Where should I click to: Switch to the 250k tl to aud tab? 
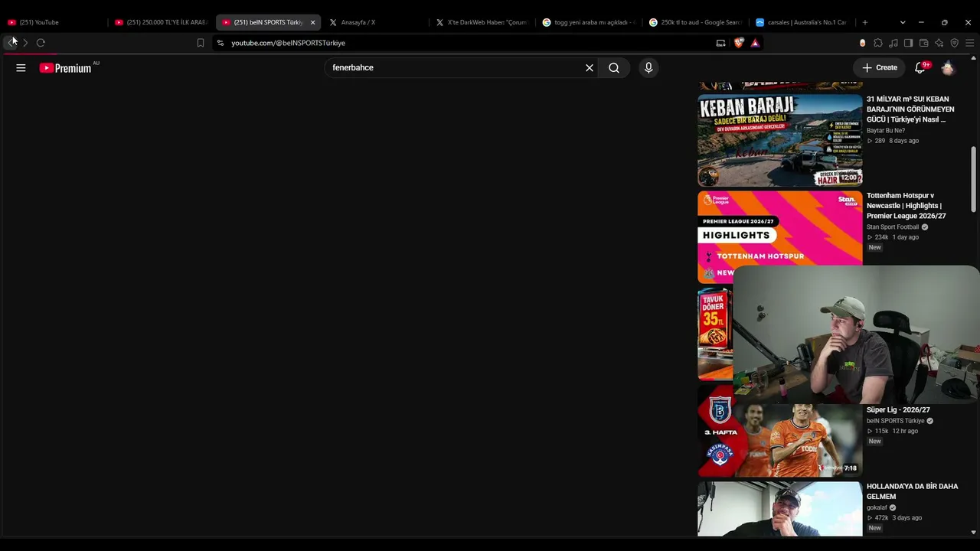[x=694, y=22]
